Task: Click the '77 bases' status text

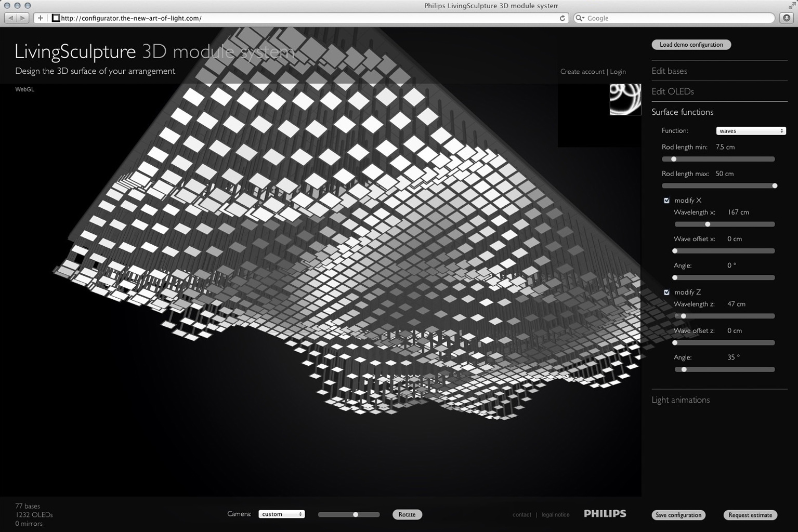Action: 28,506
